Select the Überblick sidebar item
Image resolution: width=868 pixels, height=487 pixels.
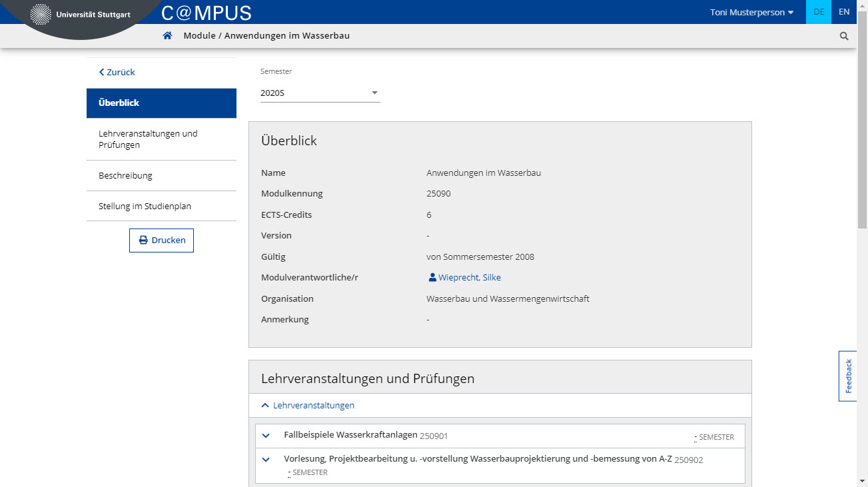coord(161,103)
